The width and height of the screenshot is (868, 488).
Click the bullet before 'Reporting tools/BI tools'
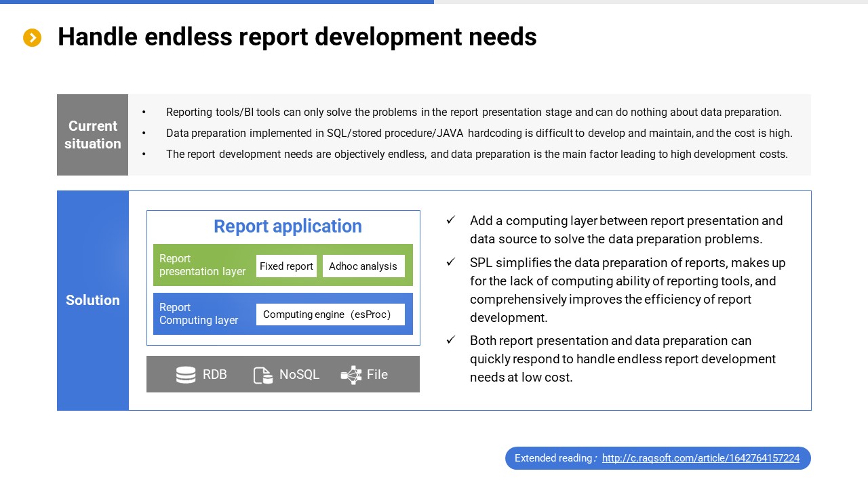[144, 113]
